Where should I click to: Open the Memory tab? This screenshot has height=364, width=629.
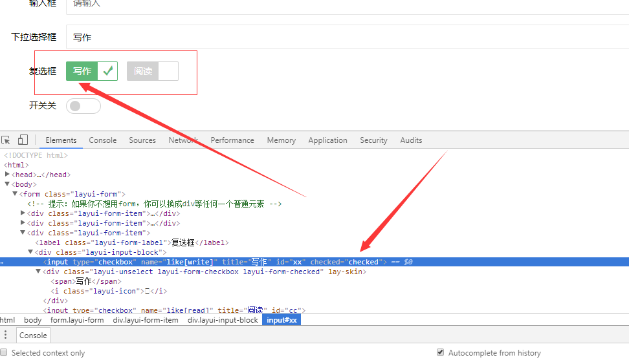(281, 140)
